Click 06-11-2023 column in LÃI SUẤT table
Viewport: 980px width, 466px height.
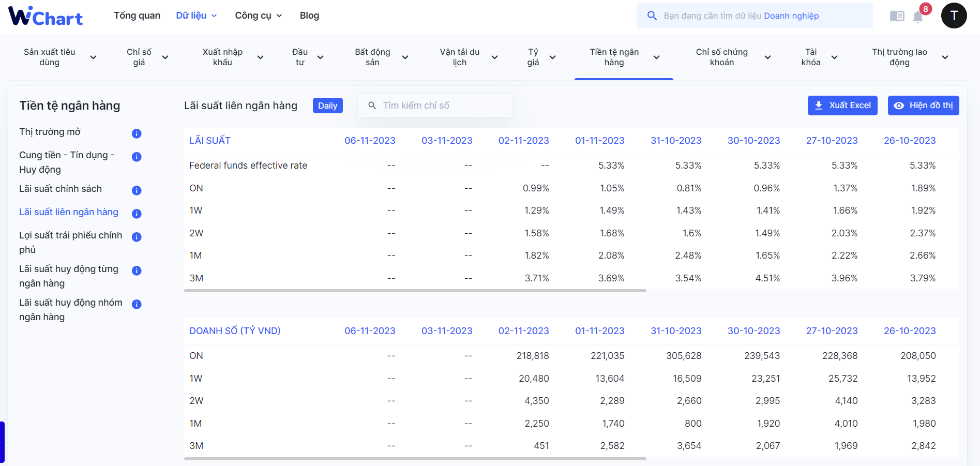point(370,141)
